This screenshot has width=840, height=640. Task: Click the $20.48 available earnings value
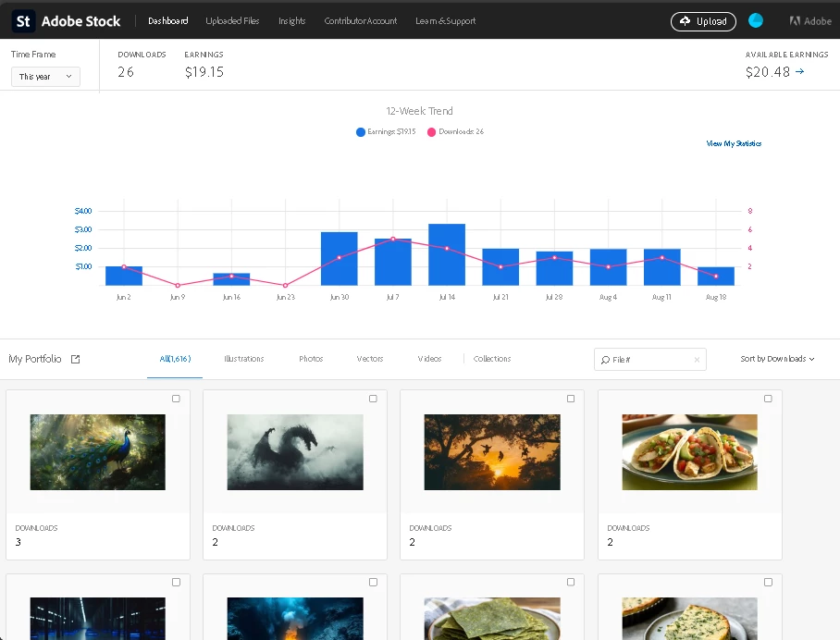[768, 72]
